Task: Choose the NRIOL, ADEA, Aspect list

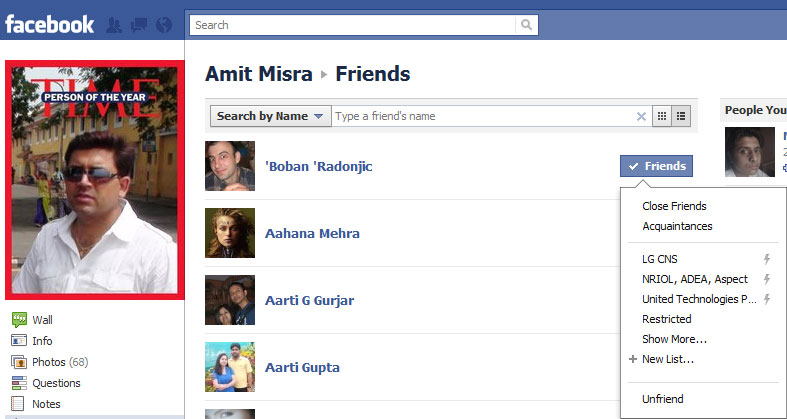Action: pyautogui.click(x=695, y=280)
